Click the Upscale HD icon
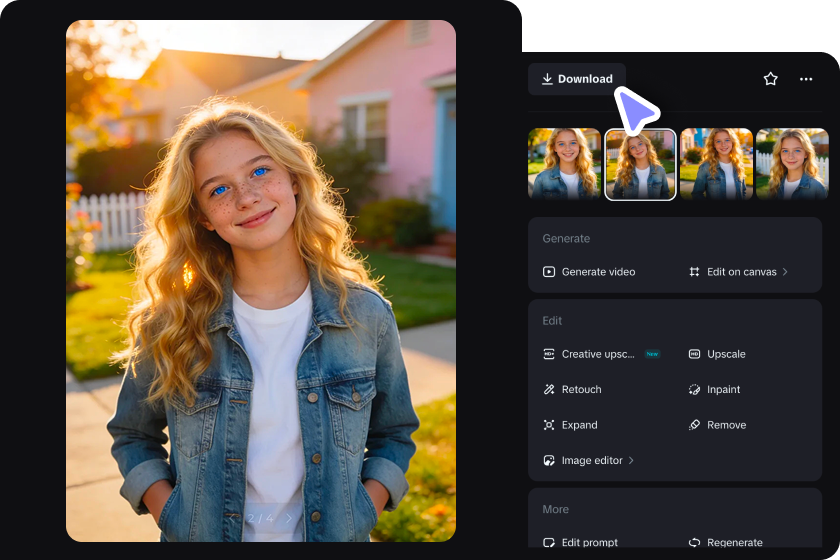 point(694,354)
